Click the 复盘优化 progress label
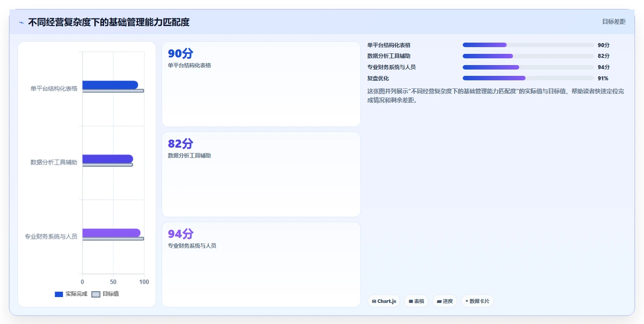The width and height of the screenshot is (644, 324). pyautogui.click(x=378, y=79)
